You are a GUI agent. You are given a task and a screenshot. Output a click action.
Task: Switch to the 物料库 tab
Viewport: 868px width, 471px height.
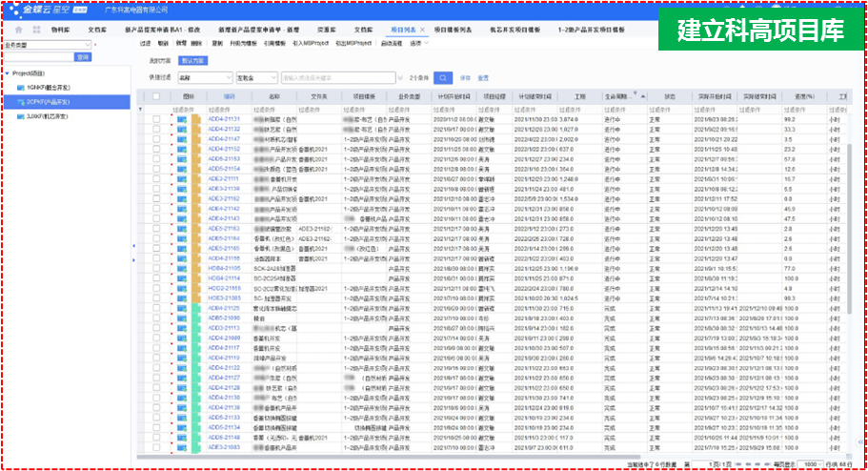click(60, 30)
